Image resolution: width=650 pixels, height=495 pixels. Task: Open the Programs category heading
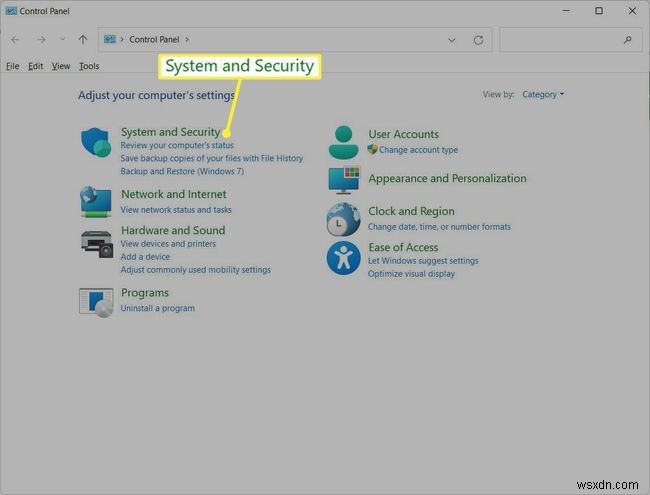coord(145,293)
